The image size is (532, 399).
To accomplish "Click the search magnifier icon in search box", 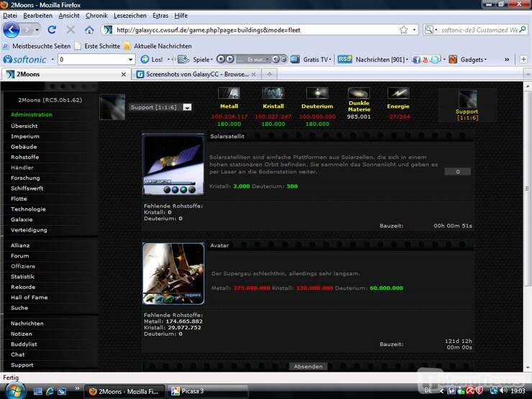I will tap(523, 29).
